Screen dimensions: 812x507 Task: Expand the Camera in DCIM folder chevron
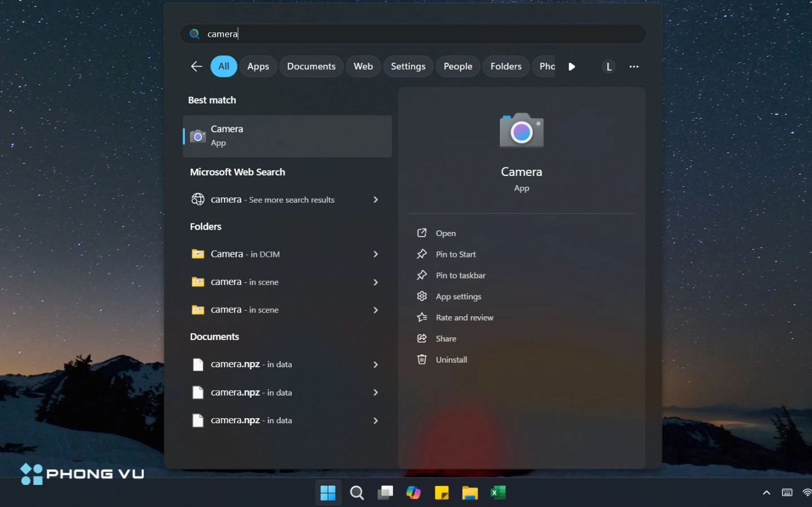pyautogui.click(x=375, y=254)
